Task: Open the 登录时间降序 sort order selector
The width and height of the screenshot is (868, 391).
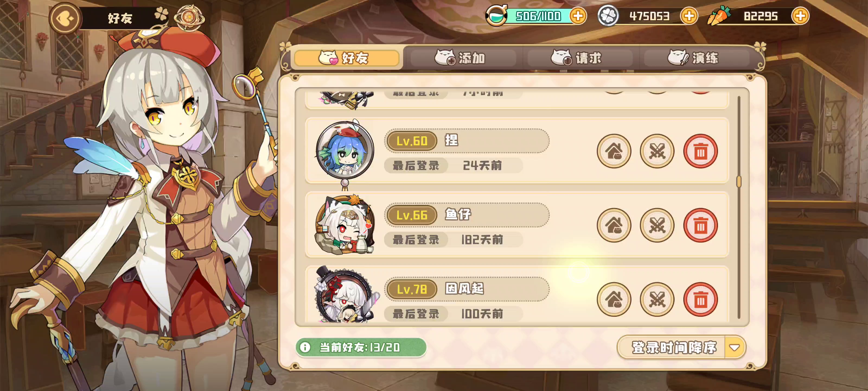Action: (x=681, y=347)
